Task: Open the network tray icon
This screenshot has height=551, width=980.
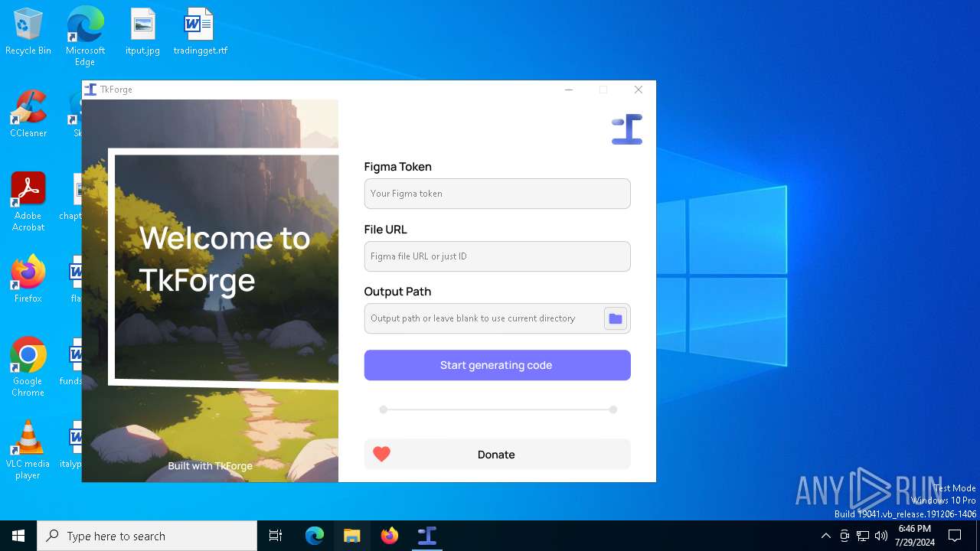Action: pos(863,536)
